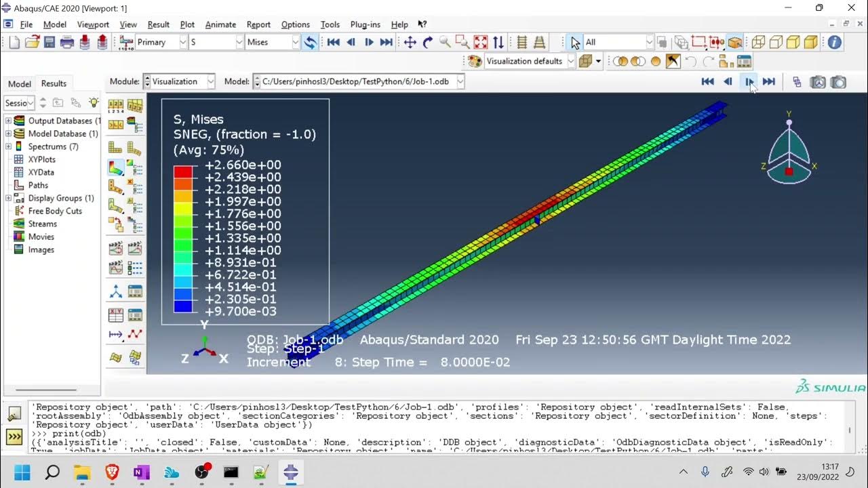868x488 pixels.
Task: Open the free body cut tool icon
Action: click(19, 211)
